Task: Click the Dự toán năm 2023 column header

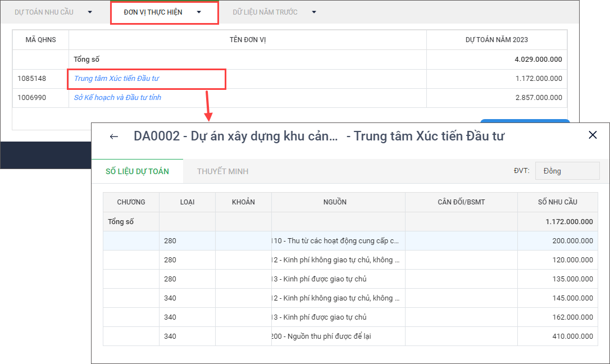Action: [497, 40]
